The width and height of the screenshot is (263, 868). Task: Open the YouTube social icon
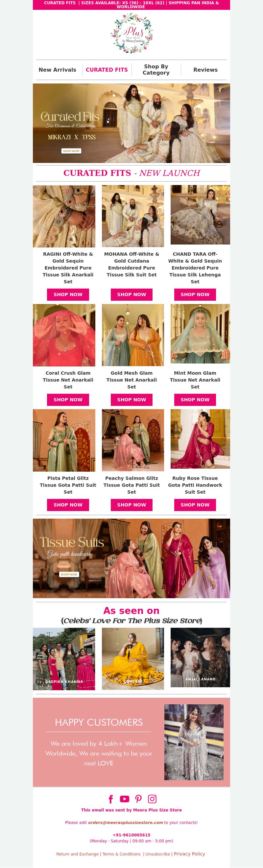(124, 799)
